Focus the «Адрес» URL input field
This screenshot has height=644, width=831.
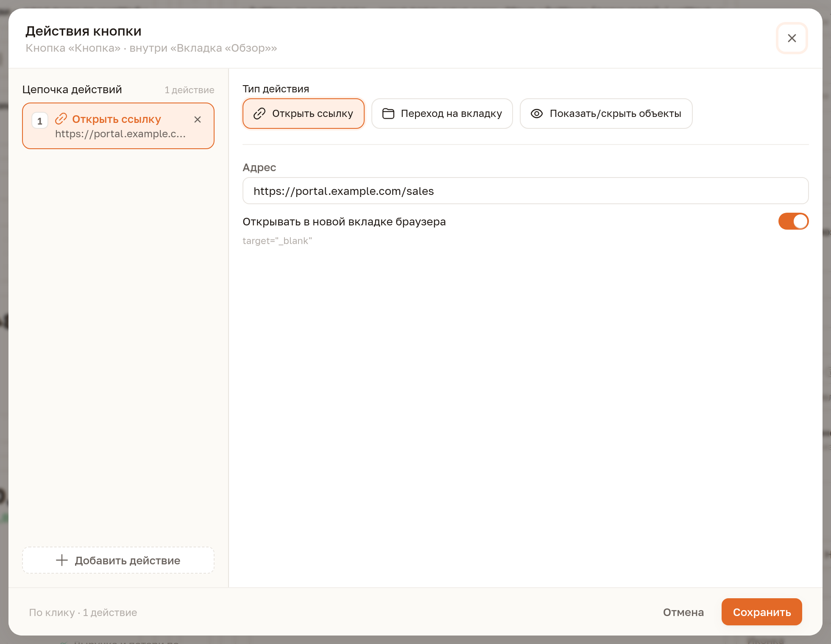pyautogui.click(x=525, y=191)
